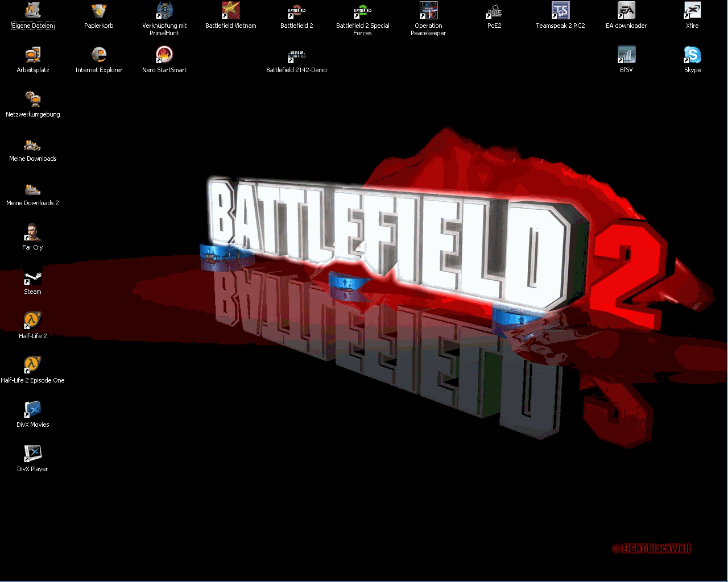Image resolution: width=728 pixels, height=582 pixels.
Task: Select the Verknüpfung mit PrimalHunt shortcut
Action: 165,10
